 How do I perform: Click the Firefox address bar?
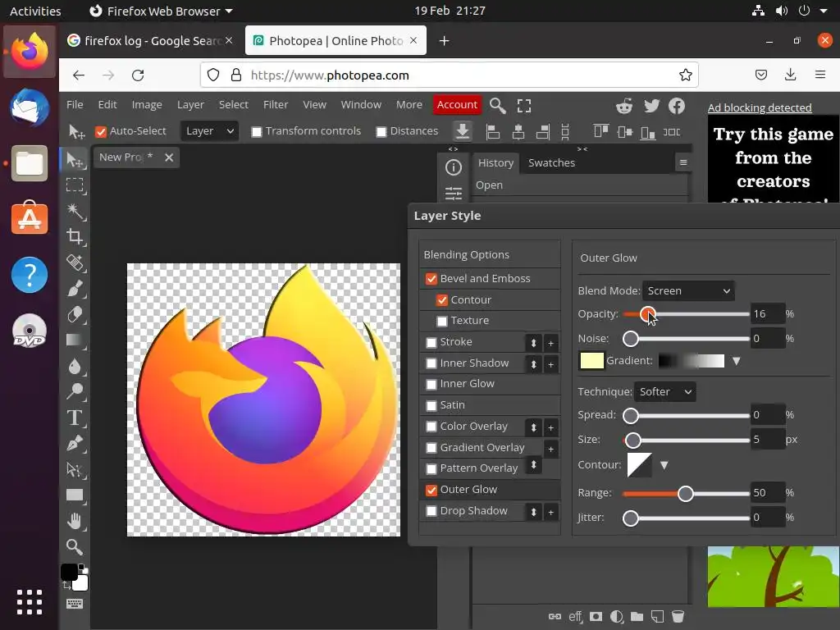pyautogui.click(x=449, y=75)
